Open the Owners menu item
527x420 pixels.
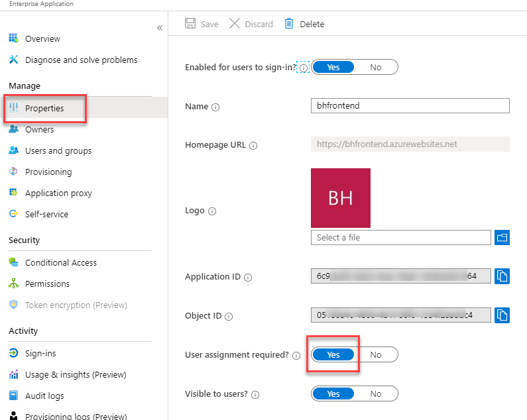[39, 129]
